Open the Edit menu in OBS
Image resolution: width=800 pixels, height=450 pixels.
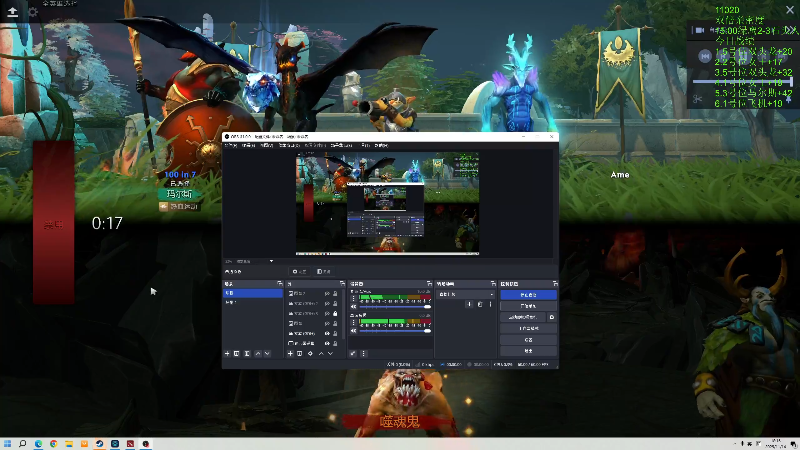click(248, 145)
